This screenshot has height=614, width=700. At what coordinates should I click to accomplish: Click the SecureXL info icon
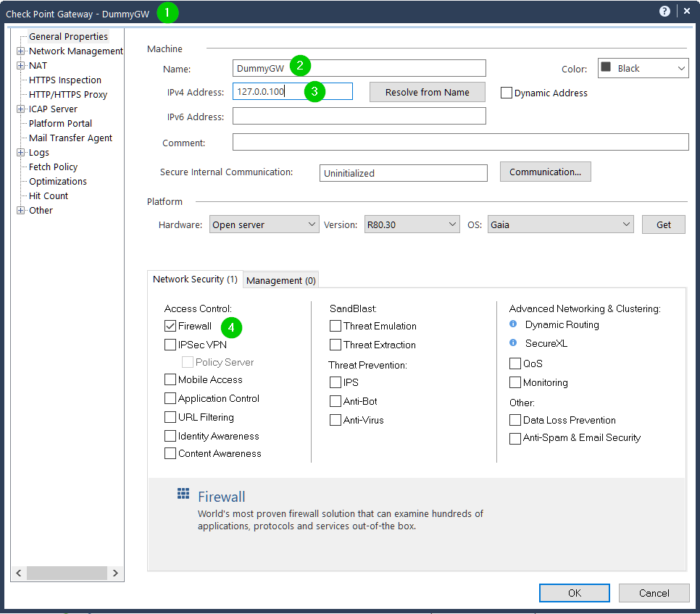[513, 342]
